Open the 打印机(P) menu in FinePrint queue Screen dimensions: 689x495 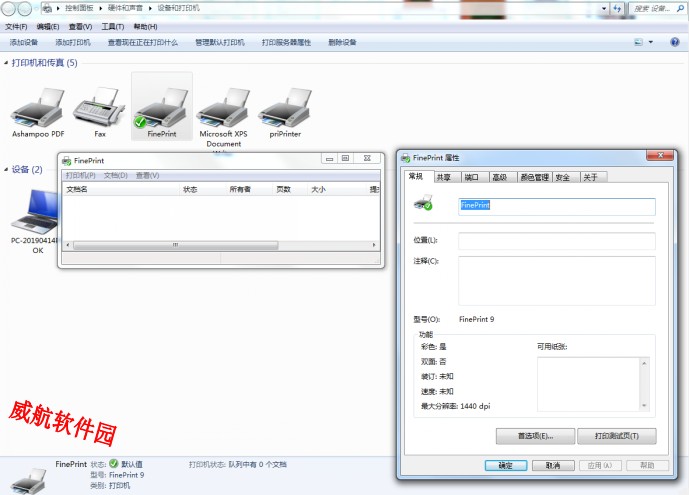(80, 175)
